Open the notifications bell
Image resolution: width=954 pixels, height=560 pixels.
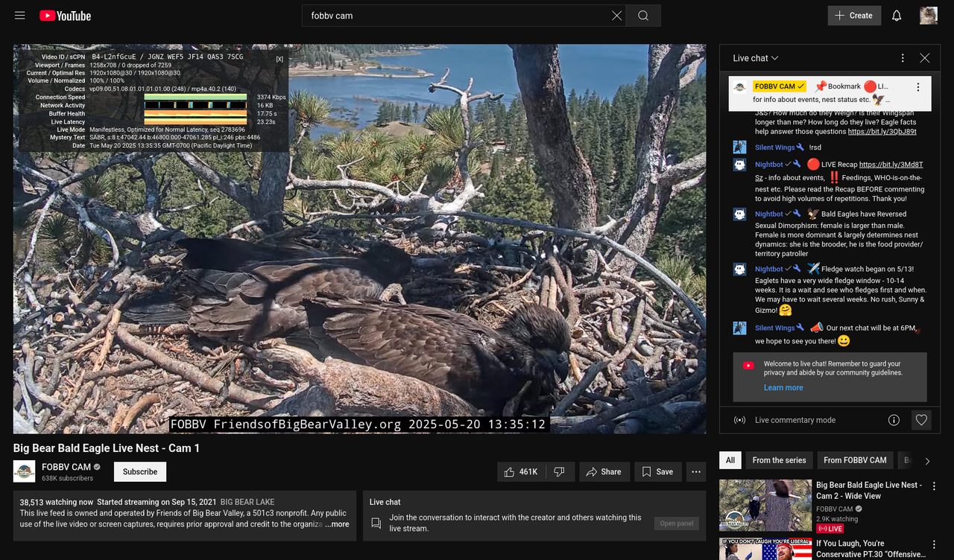(897, 16)
